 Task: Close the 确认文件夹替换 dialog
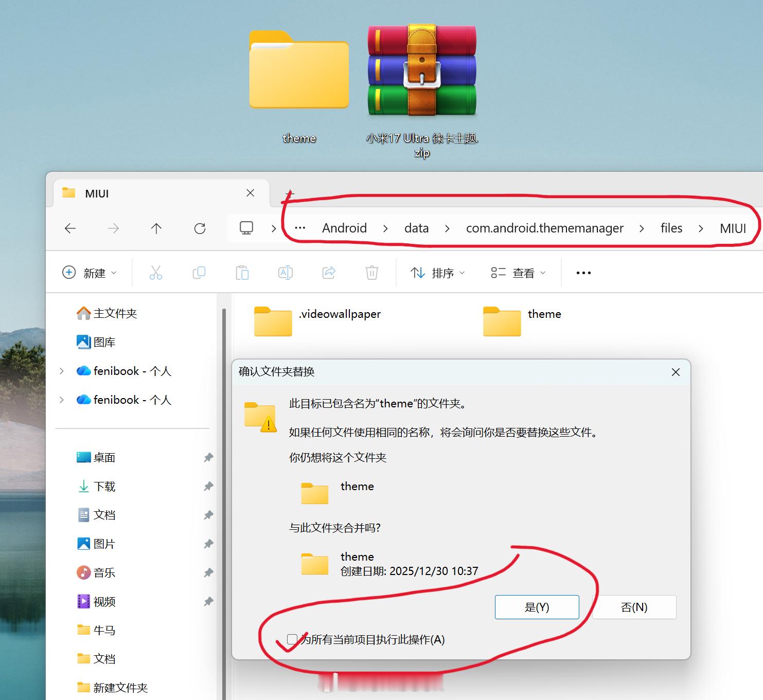tap(676, 372)
